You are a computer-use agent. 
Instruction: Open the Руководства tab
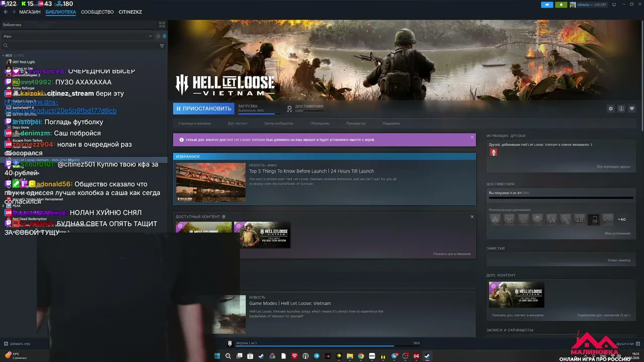356,123
